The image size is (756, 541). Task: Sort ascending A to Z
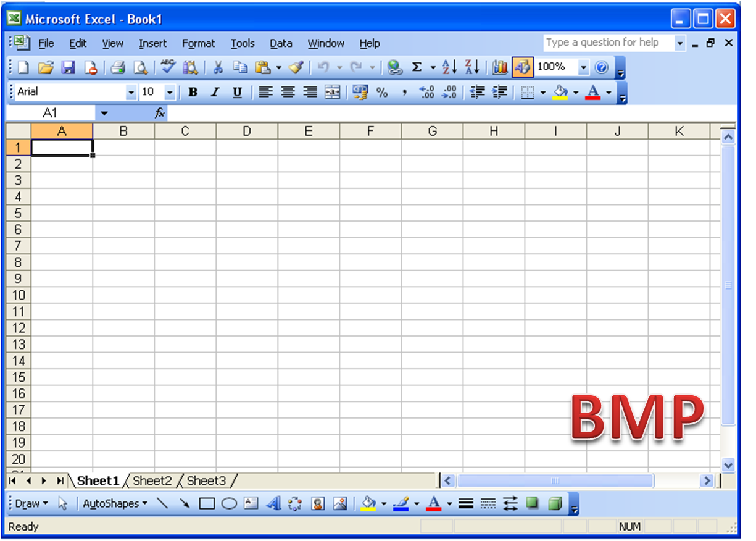(450, 67)
